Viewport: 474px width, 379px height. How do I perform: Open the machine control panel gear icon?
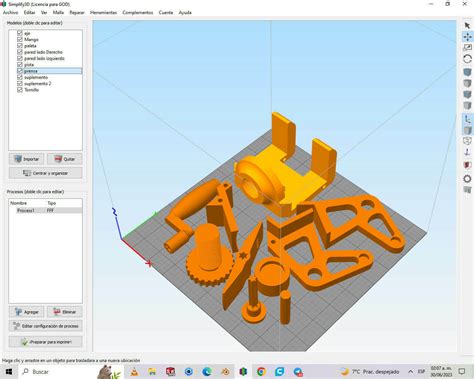(x=467, y=179)
